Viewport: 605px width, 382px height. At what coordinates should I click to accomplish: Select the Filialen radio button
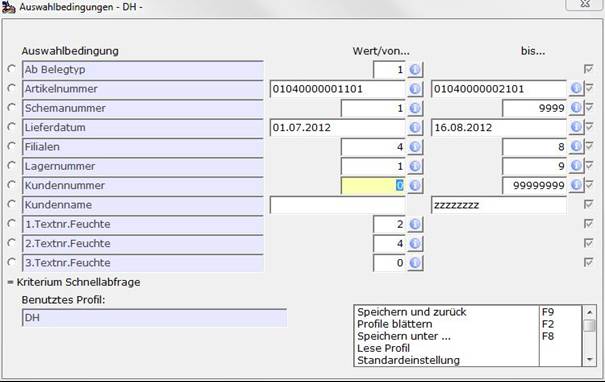click(12, 146)
